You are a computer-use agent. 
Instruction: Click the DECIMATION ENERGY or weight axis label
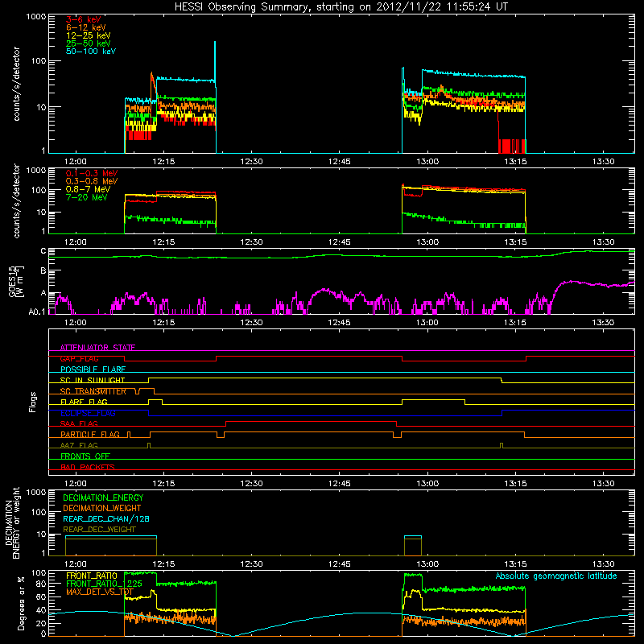pos(12,522)
